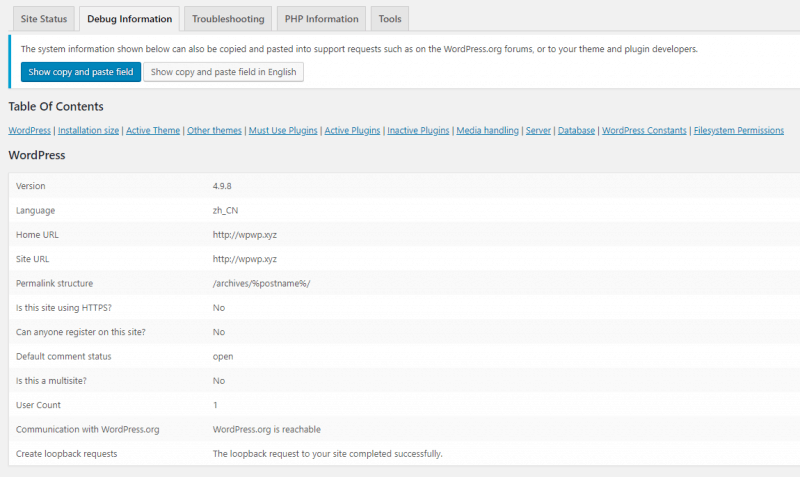Open the Media handling link
The image size is (800, 477).
click(487, 131)
